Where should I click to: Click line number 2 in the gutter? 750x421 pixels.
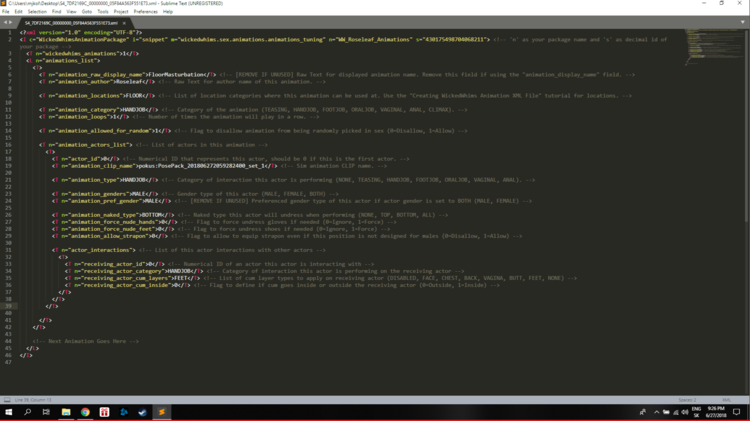(x=10, y=39)
